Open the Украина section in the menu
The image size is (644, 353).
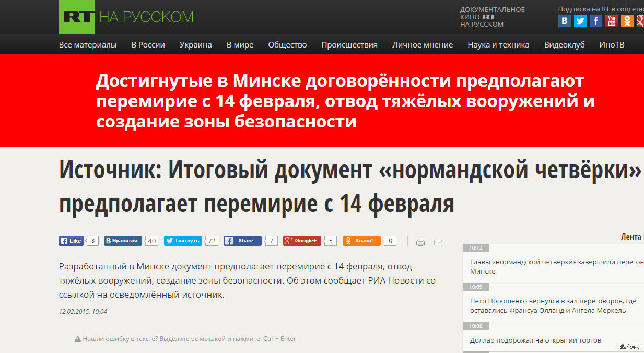[x=195, y=45]
